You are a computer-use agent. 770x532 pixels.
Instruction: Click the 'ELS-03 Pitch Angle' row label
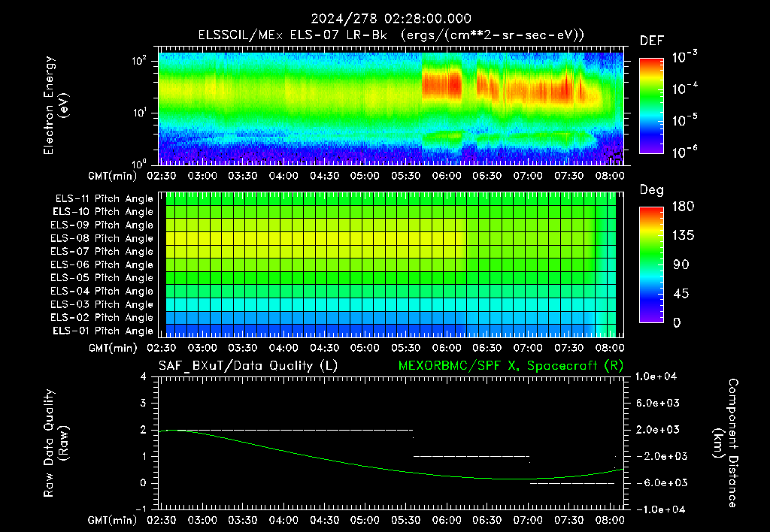pyautogui.click(x=102, y=304)
